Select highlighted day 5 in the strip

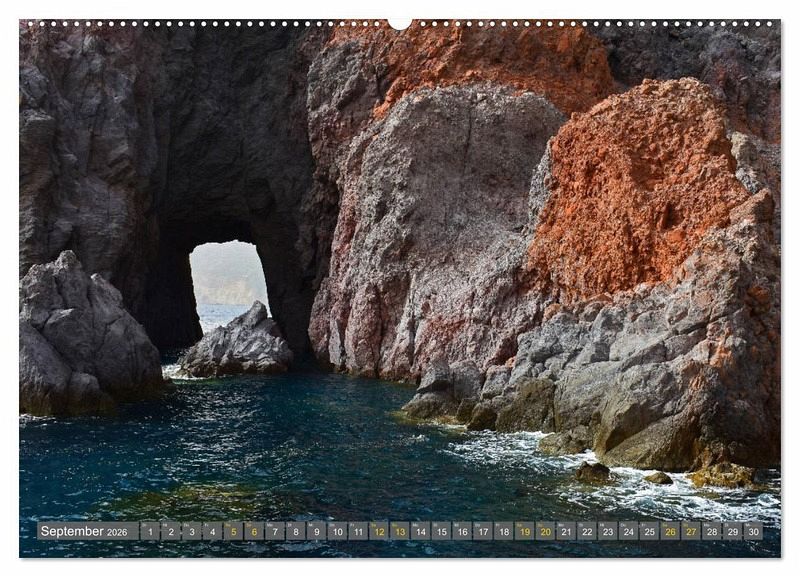click(x=233, y=531)
